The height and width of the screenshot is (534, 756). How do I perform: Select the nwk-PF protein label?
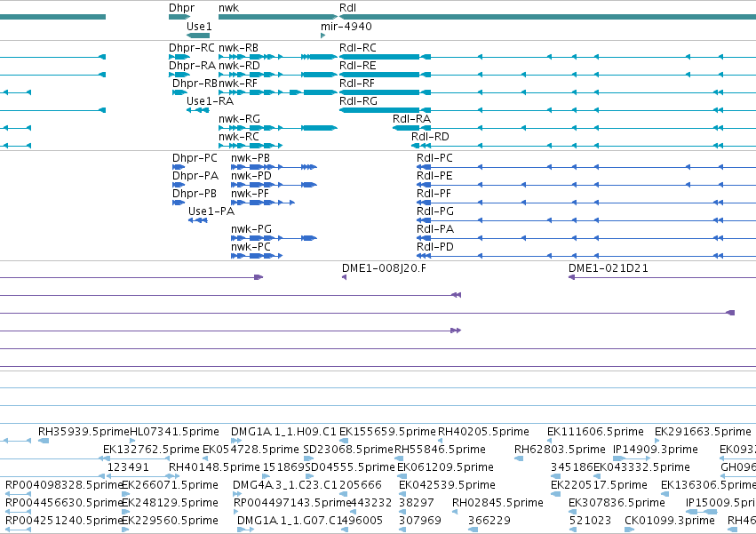point(250,194)
